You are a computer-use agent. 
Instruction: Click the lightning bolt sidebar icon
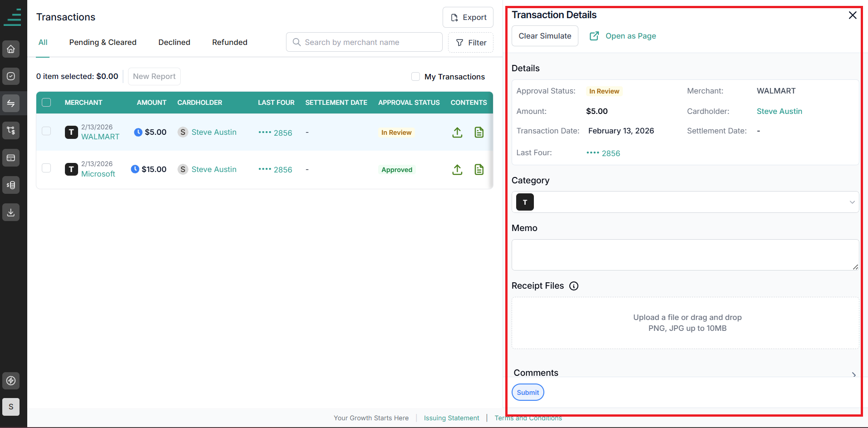[11, 380]
